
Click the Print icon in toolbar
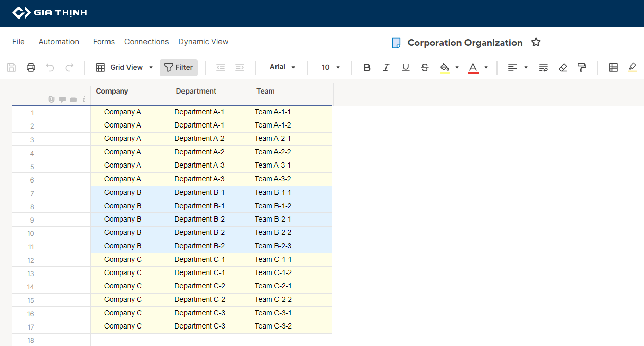coord(31,67)
